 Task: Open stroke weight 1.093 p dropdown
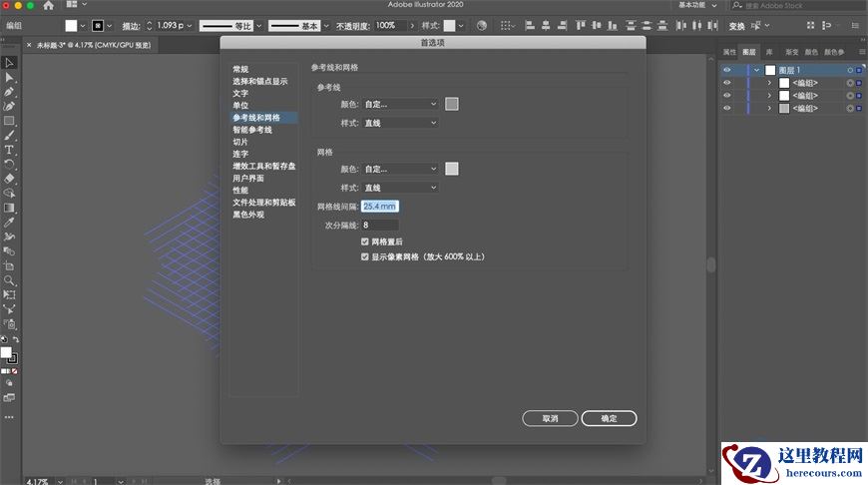point(190,26)
